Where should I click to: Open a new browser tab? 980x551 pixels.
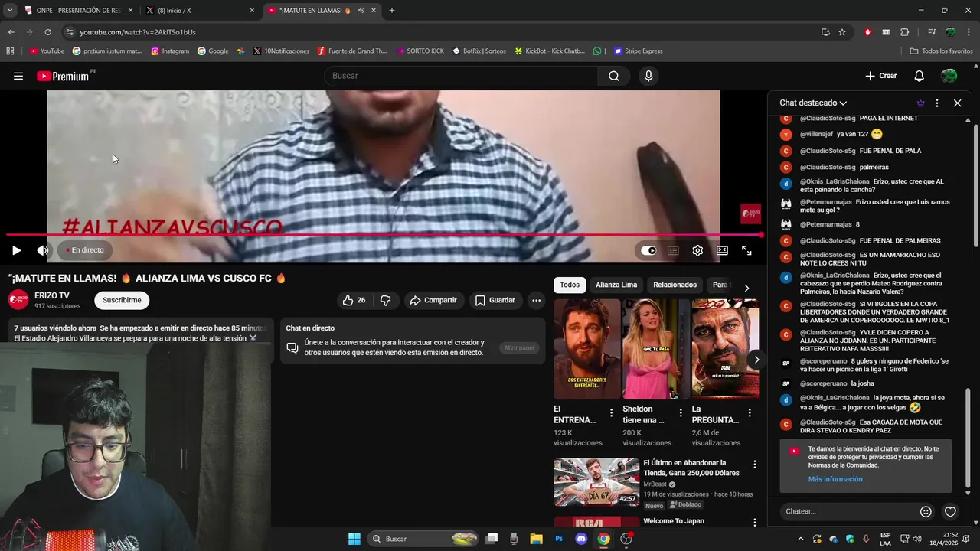click(x=392, y=11)
